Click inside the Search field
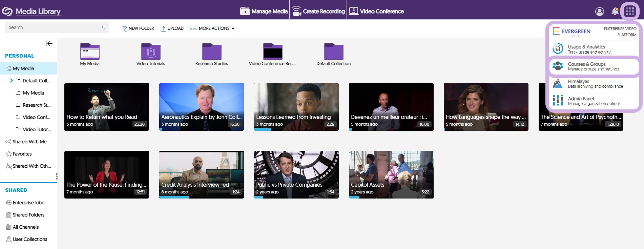Viewport: 644px width, 249px height. (x=51, y=28)
